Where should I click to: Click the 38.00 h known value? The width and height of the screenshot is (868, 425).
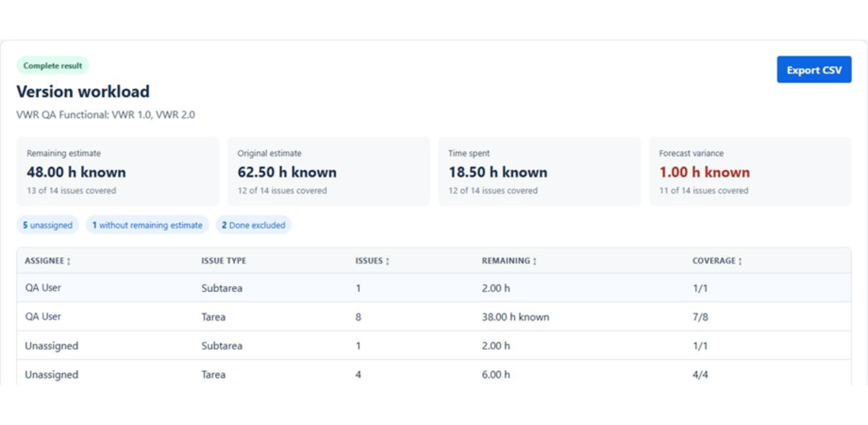tap(515, 317)
